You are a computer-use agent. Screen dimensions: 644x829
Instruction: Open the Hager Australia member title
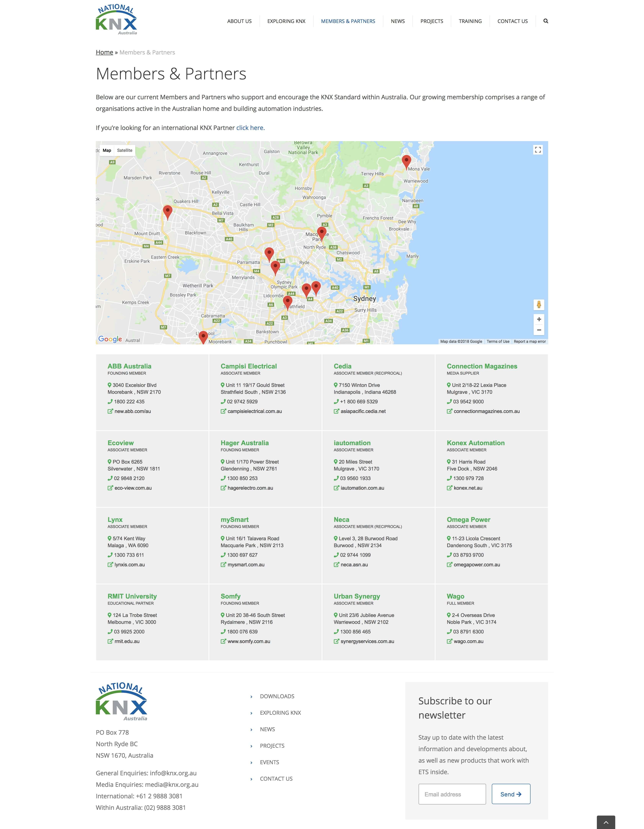[244, 443]
